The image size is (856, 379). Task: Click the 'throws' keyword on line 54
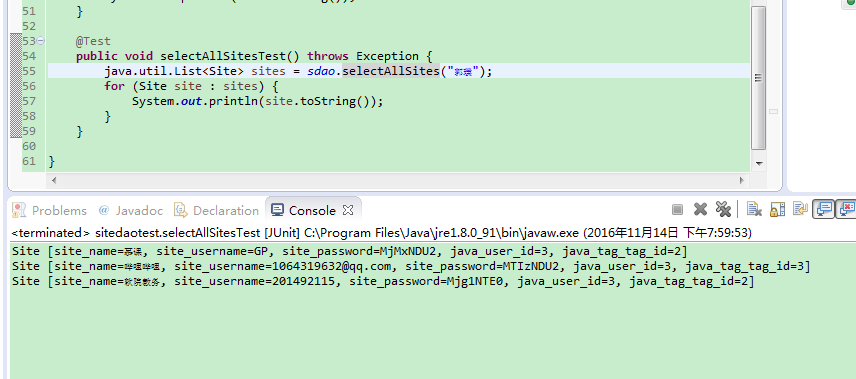click(x=328, y=56)
